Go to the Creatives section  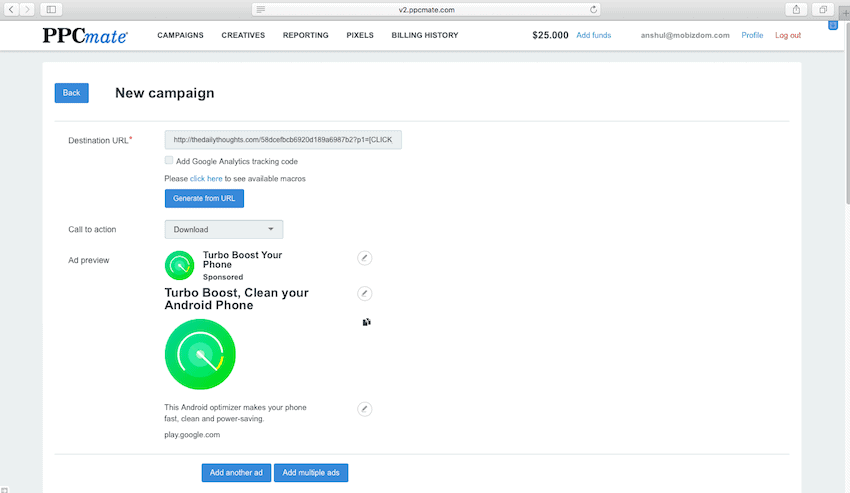(x=243, y=35)
